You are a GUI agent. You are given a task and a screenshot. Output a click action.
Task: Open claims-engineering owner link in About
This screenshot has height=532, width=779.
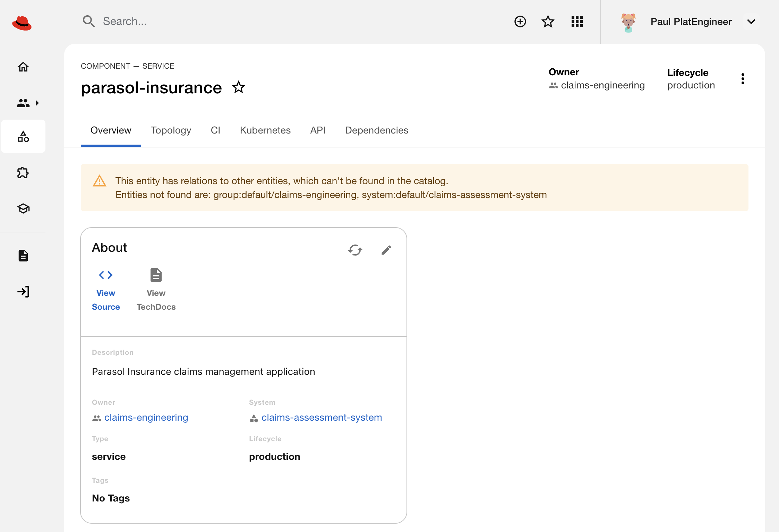(146, 418)
